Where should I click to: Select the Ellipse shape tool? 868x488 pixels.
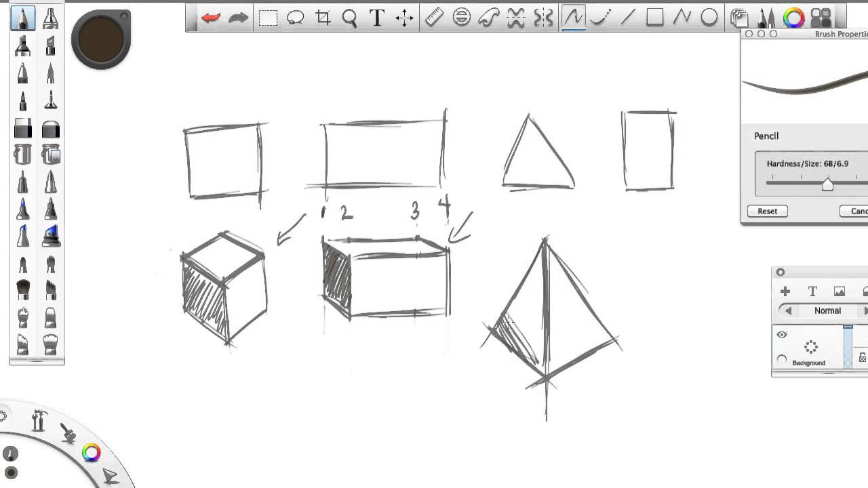coord(709,19)
